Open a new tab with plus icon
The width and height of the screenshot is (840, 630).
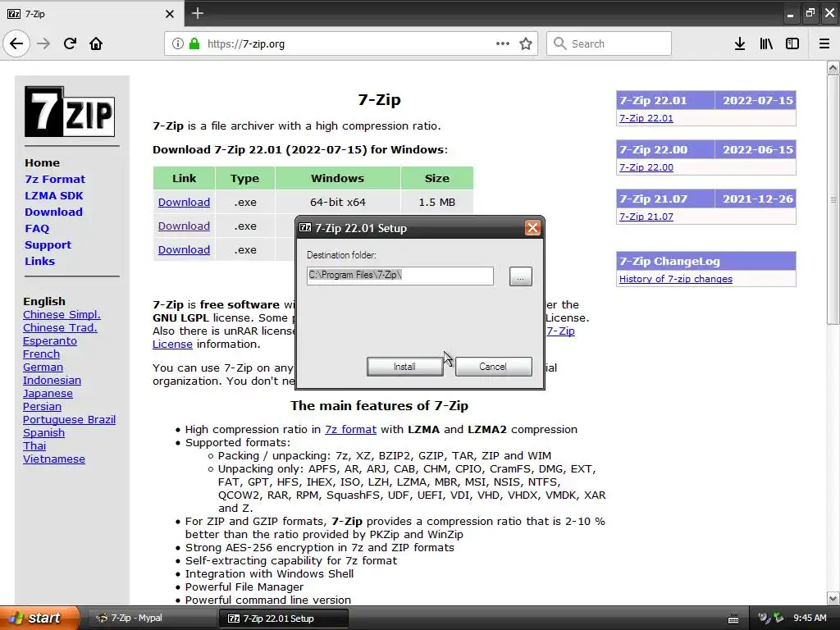[x=197, y=13]
